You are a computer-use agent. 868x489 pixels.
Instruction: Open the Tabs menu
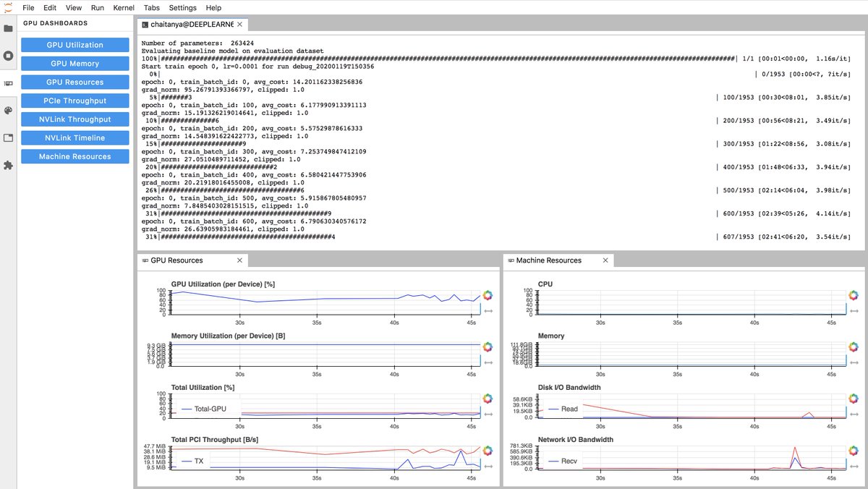(152, 7)
